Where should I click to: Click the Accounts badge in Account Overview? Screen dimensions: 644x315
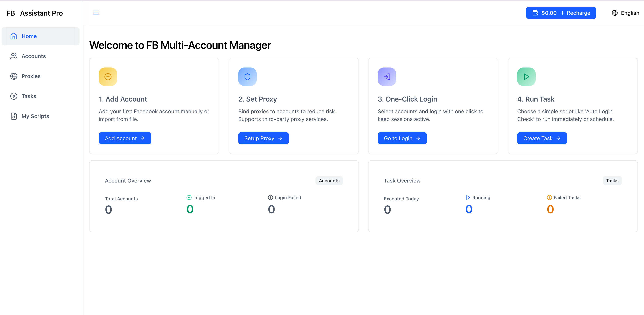click(329, 181)
